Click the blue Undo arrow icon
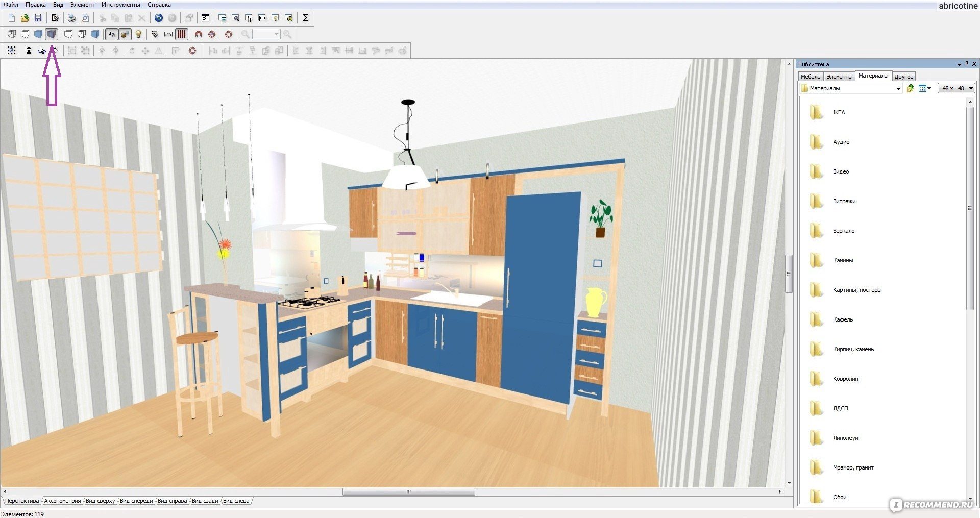980x518 pixels. 159,18
